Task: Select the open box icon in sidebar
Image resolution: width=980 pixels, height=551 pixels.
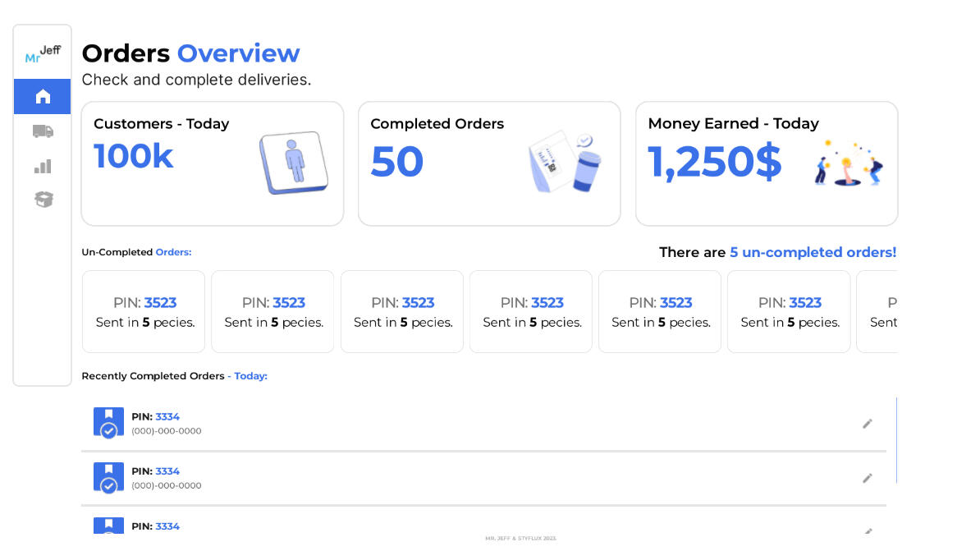Action: click(x=43, y=200)
